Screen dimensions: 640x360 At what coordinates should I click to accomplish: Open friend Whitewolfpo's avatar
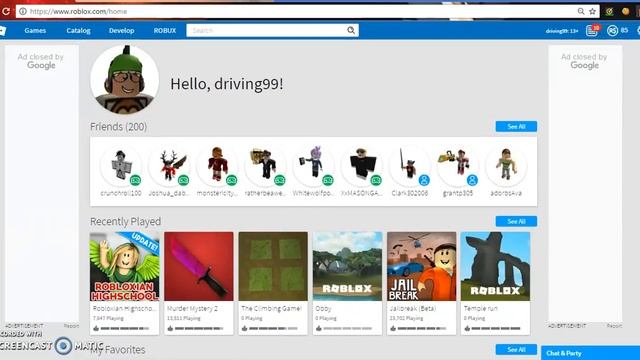click(x=313, y=166)
